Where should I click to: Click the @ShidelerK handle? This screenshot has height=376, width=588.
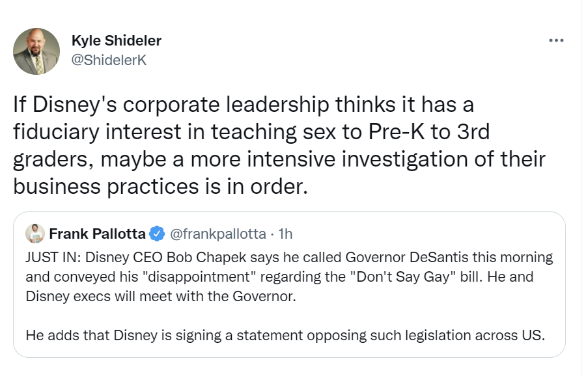109,60
